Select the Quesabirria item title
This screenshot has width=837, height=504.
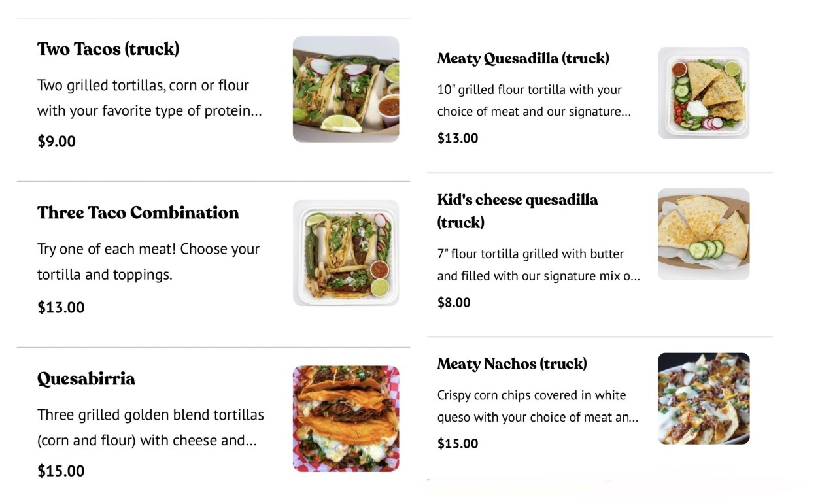[x=86, y=379]
